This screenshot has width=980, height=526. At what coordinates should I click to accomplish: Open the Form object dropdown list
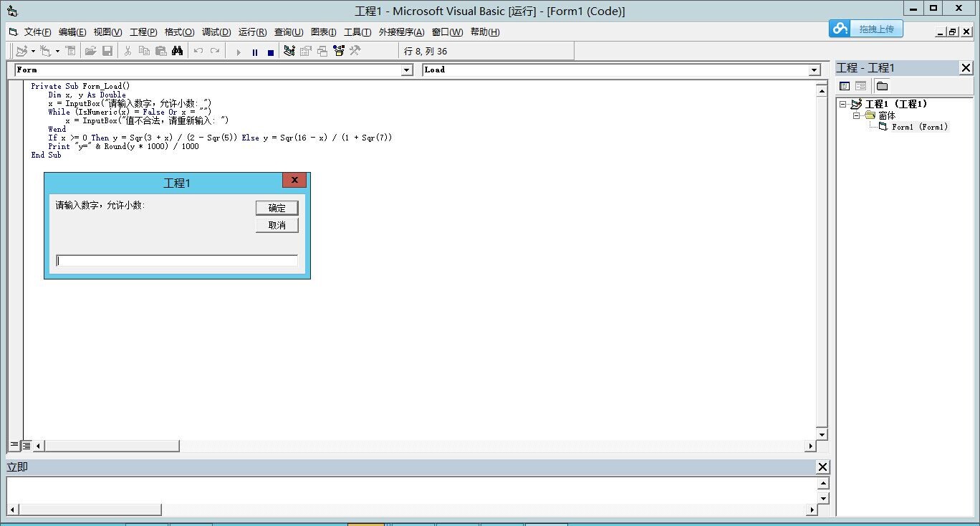[x=407, y=70]
